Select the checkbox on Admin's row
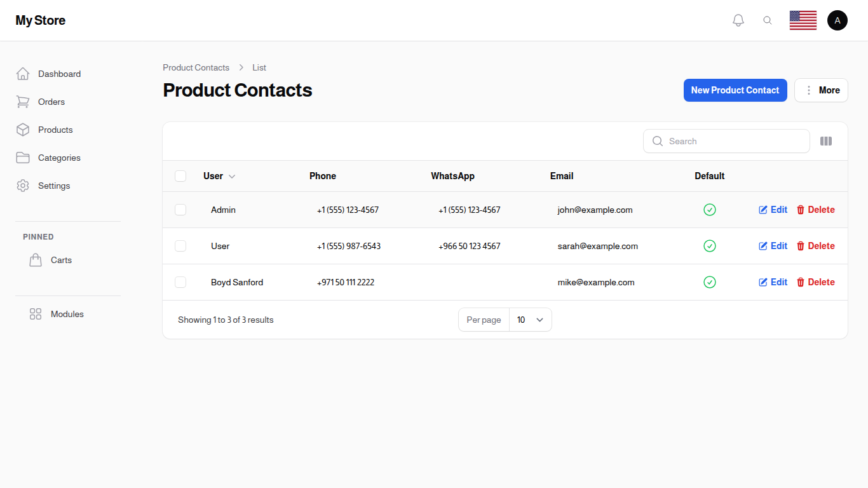868x488 pixels. (180, 210)
